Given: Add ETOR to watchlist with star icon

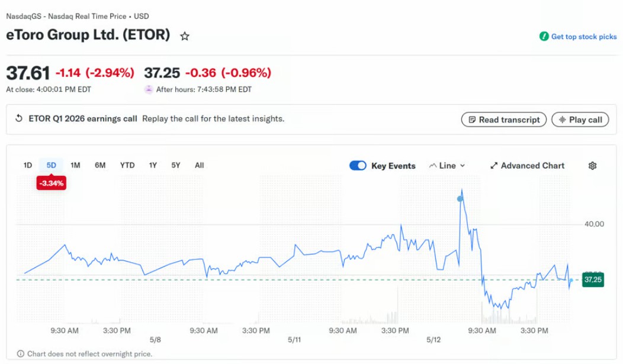Looking at the screenshot, I should 184,37.
